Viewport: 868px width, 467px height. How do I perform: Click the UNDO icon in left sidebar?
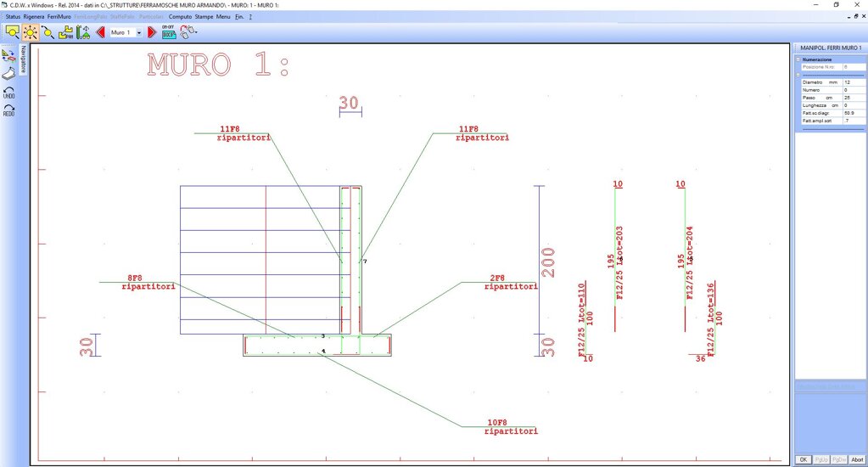point(9,92)
